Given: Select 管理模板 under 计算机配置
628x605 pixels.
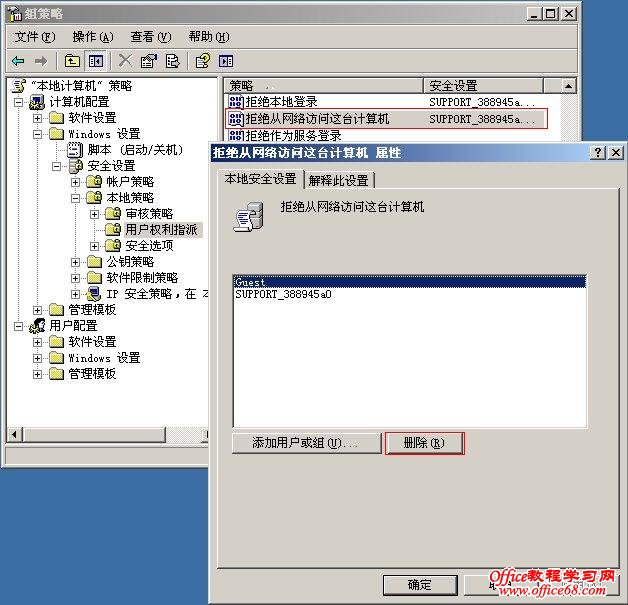Looking at the screenshot, I should coord(92,310).
